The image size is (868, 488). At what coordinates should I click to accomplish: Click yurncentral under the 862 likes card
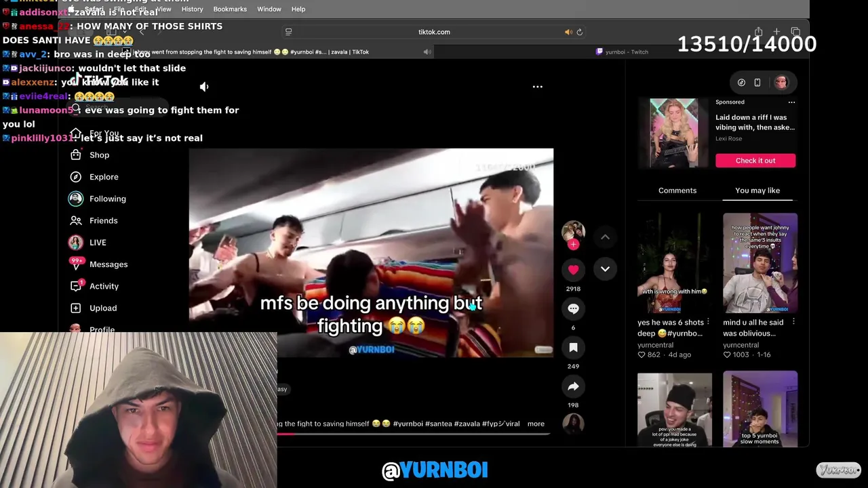coord(654,345)
